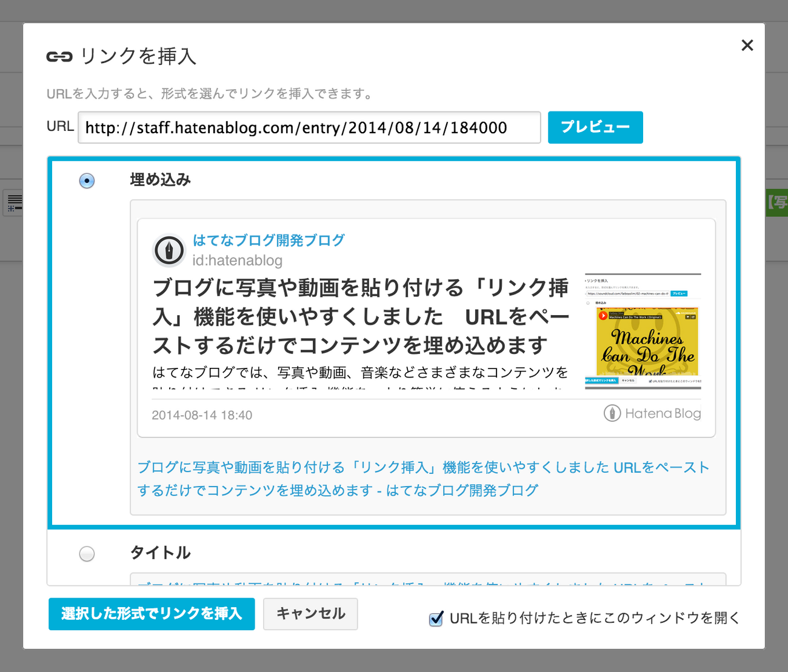The width and height of the screenshot is (788, 672).
Task: Click the プレビュー button
Action: pyautogui.click(x=595, y=127)
